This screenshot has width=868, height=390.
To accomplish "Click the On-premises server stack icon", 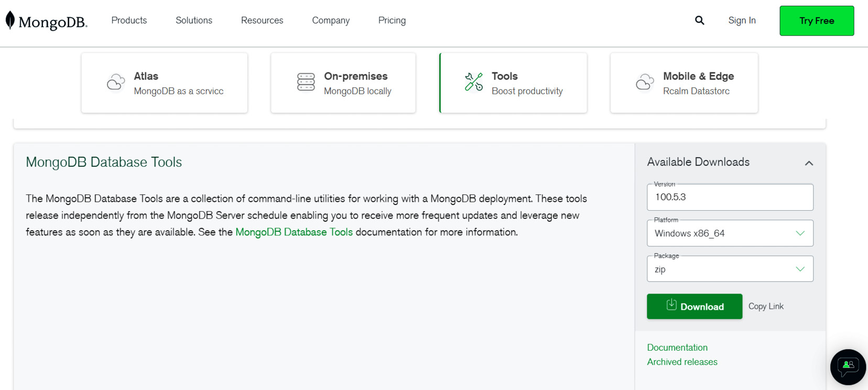I will click(x=306, y=82).
